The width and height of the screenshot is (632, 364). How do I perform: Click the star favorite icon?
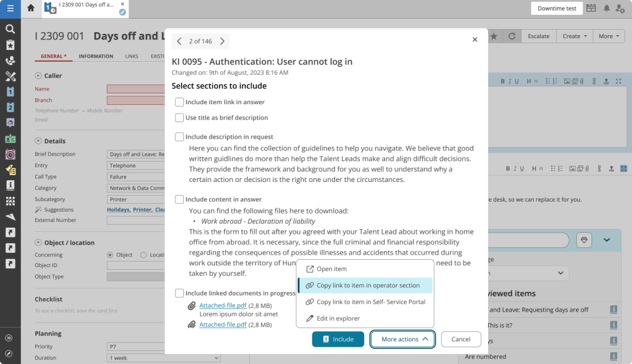[x=494, y=36]
